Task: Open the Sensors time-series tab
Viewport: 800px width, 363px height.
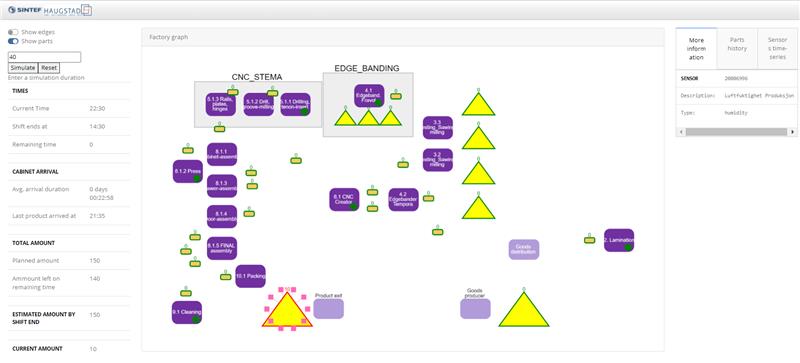Action: [777, 49]
